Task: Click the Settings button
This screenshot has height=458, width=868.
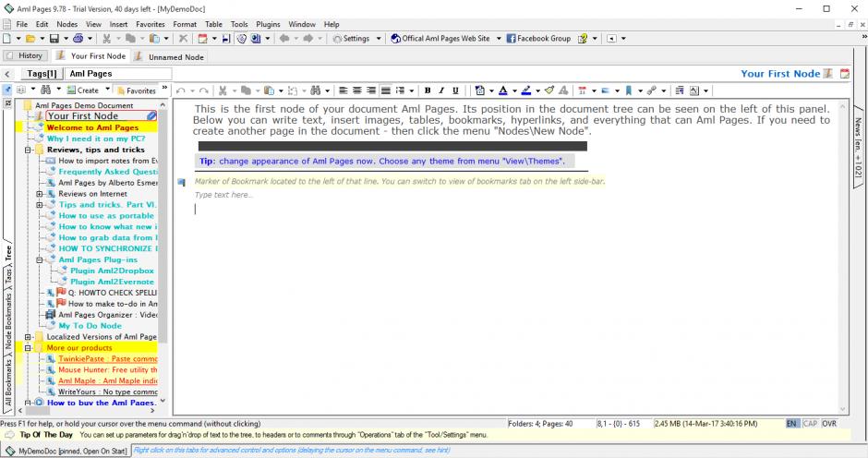Action: click(x=351, y=38)
